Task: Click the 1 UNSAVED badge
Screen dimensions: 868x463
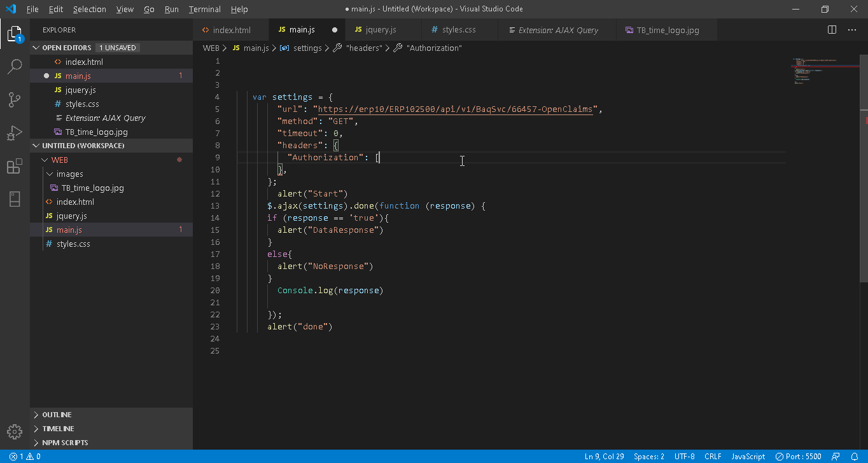Action: coord(118,48)
